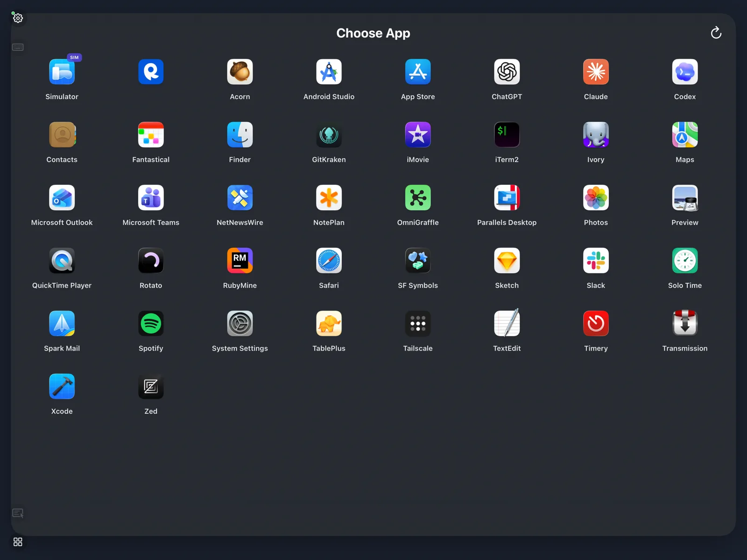Pick the Finder icon
This screenshot has height=560, width=747.
tap(240, 135)
